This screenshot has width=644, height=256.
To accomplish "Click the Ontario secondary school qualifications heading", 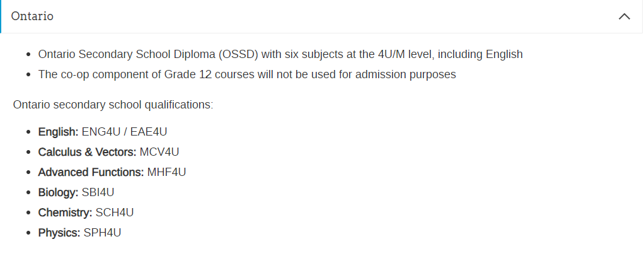I will pos(113,105).
